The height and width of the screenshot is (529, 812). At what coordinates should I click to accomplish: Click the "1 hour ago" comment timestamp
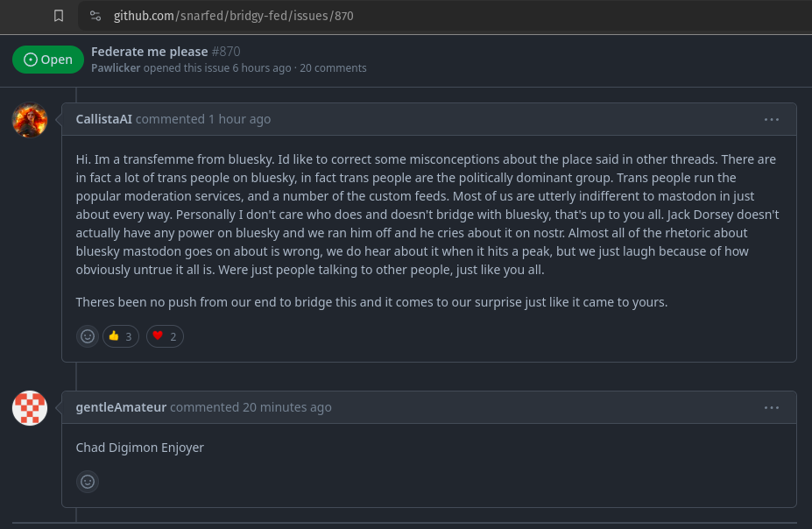[x=239, y=119]
